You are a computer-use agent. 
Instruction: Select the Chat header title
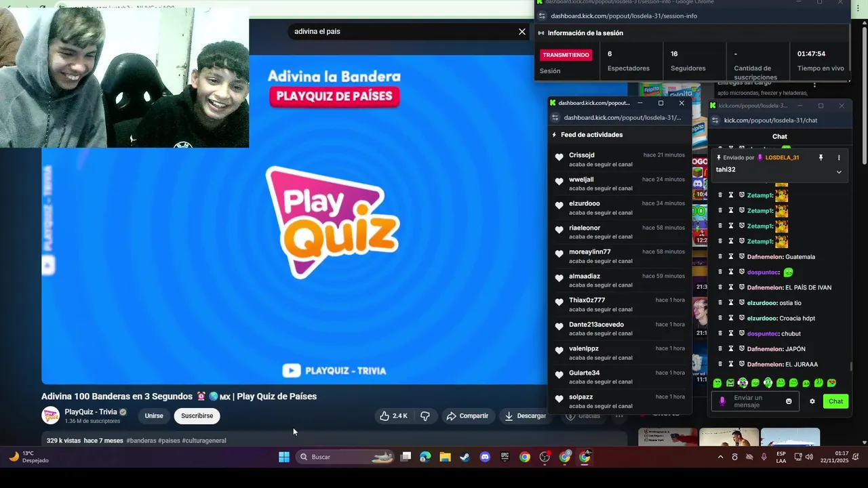(x=780, y=137)
